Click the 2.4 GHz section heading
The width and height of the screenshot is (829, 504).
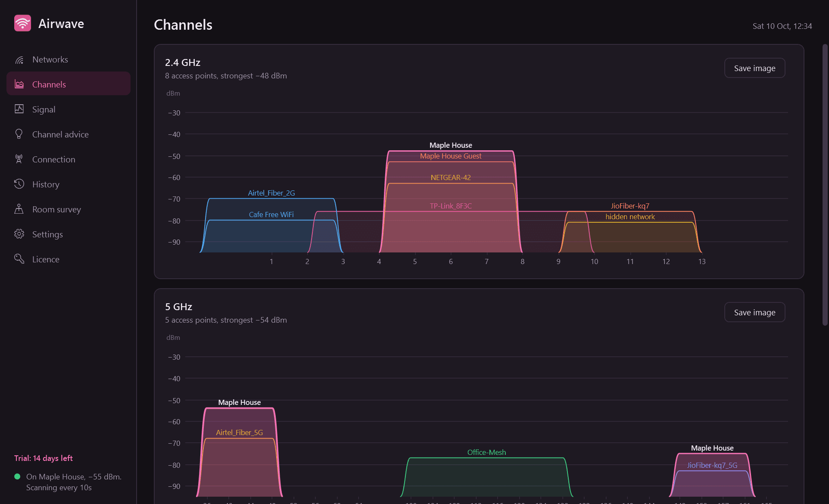(x=183, y=62)
